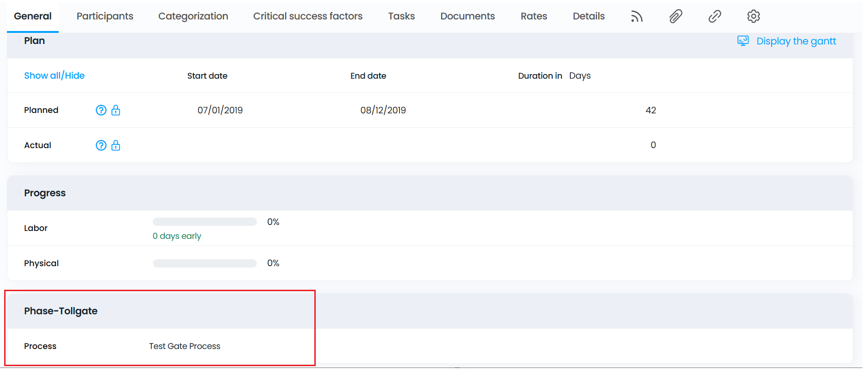Go to the Tasks tab
Image resolution: width=868 pixels, height=374 pixels.
tap(401, 16)
